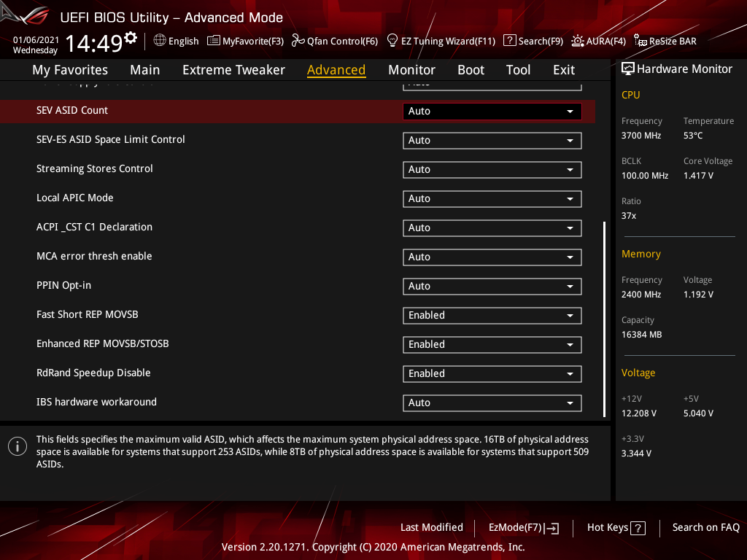The width and height of the screenshot is (747, 560).
Task: Click CPU frequency value 3700 MHz
Action: [640, 136]
